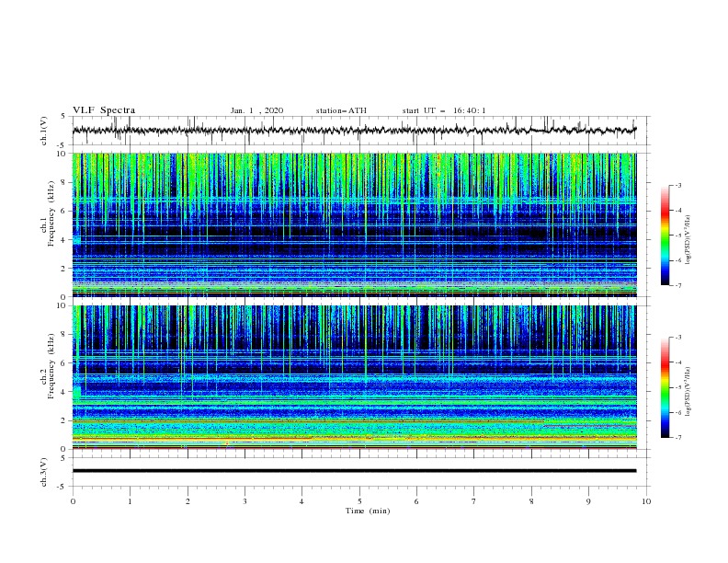Click time axis tick label "9"
728x563 pixels.
coord(588,501)
